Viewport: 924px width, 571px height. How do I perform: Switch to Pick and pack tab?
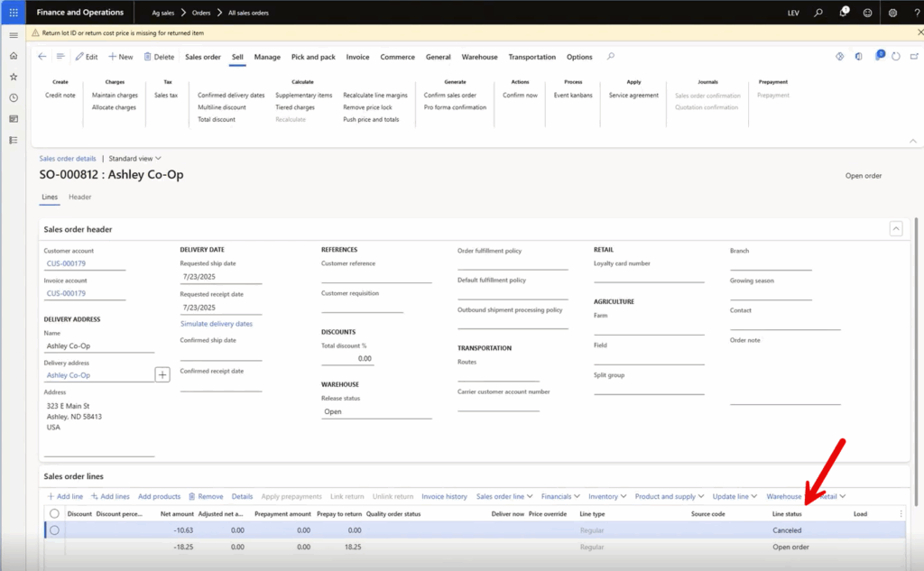click(x=313, y=57)
